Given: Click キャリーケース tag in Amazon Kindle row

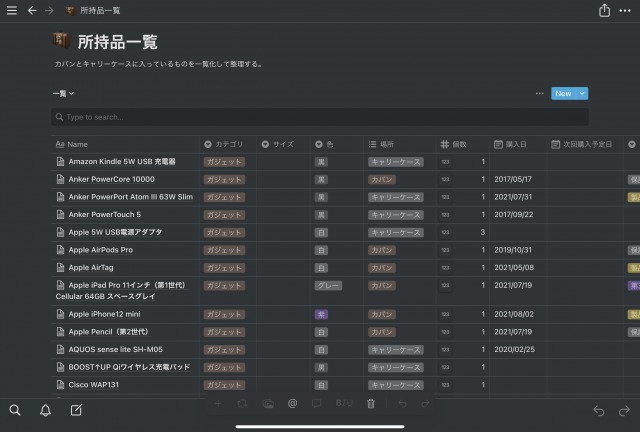Looking at the screenshot, I should (396, 162).
